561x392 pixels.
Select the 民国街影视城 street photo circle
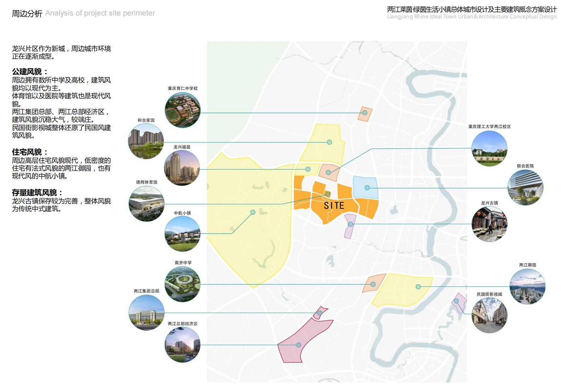pos(489,315)
